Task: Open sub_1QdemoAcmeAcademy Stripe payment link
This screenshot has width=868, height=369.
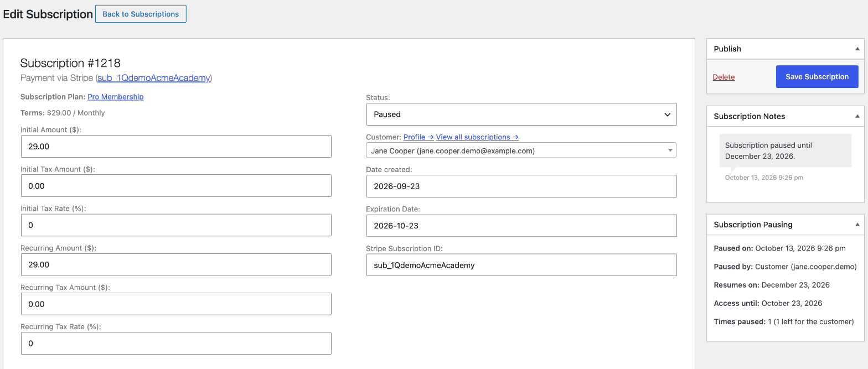Action: [x=154, y=78]
